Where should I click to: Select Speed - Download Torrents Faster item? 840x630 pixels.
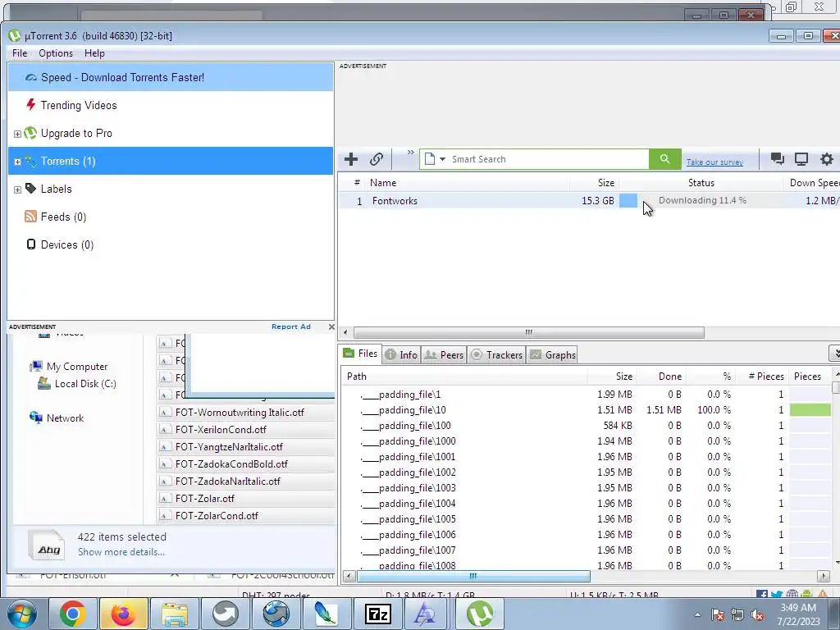pyautogui.click(x=171, y=77)
